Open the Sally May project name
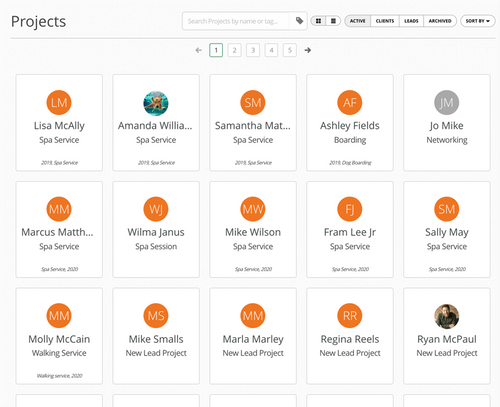 (447, 232)
